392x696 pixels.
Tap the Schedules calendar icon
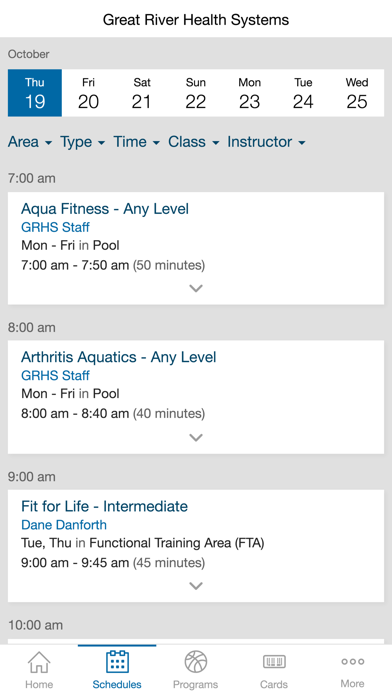tap(117, 662)
